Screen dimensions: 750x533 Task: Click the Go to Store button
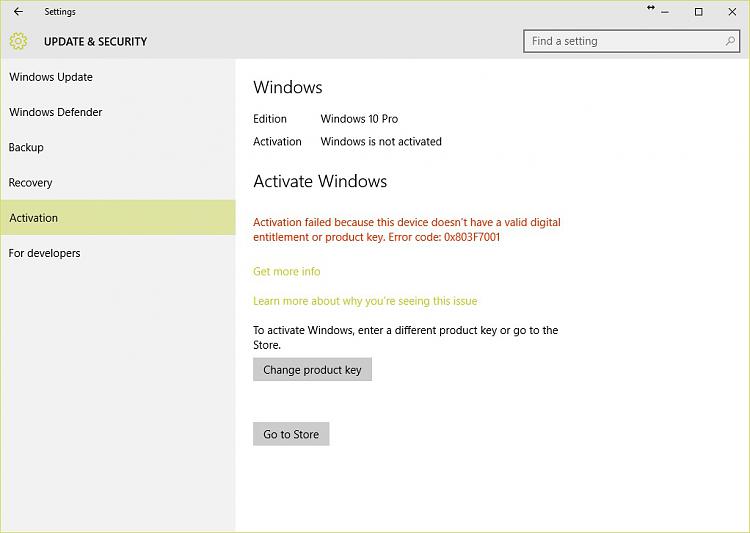click(291, 434)
